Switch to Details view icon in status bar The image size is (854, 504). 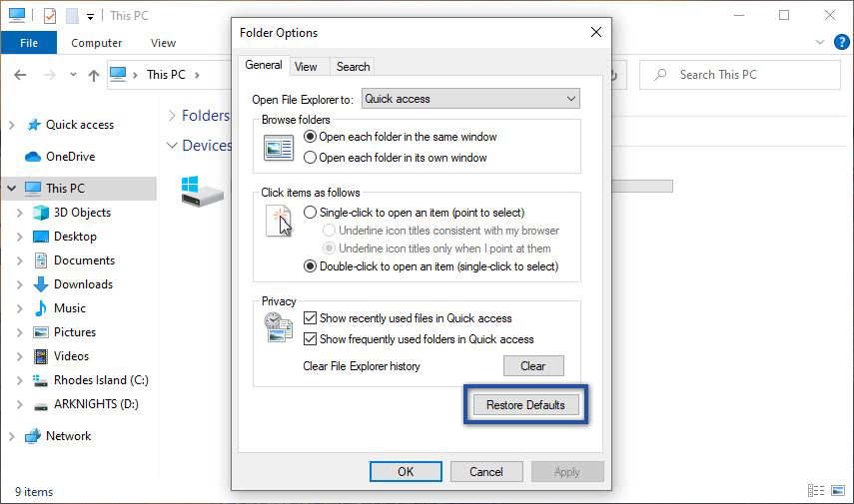(816, 491)
